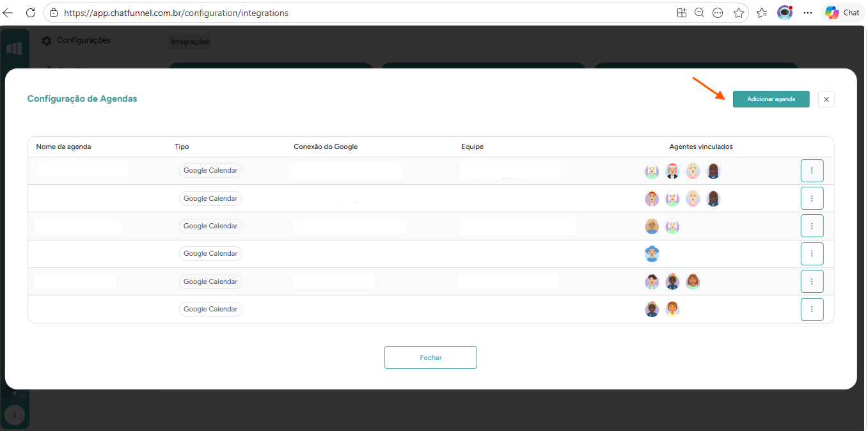Click the zoom magnifier icon in address bar
The image size is (868, 431).
coord(699,13)
